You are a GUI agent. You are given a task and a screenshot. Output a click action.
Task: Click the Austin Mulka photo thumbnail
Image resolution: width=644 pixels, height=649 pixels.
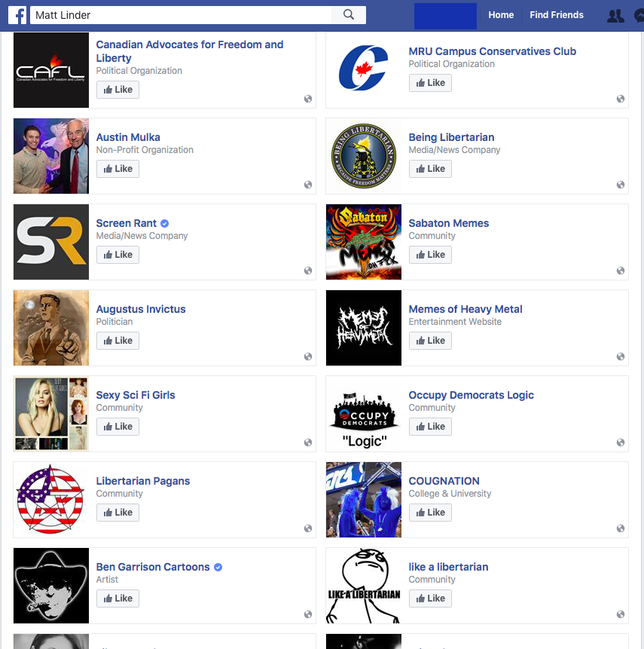(x=51, y=156)
